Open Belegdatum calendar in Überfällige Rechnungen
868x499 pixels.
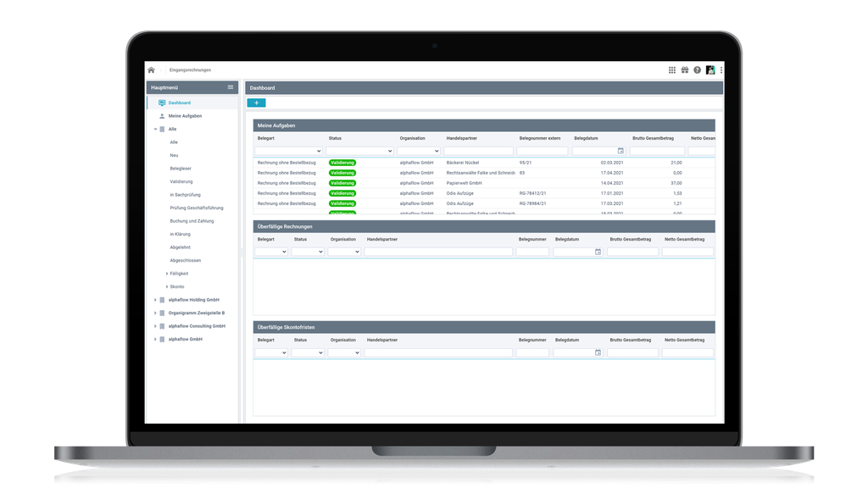click(x=598, y=252)
